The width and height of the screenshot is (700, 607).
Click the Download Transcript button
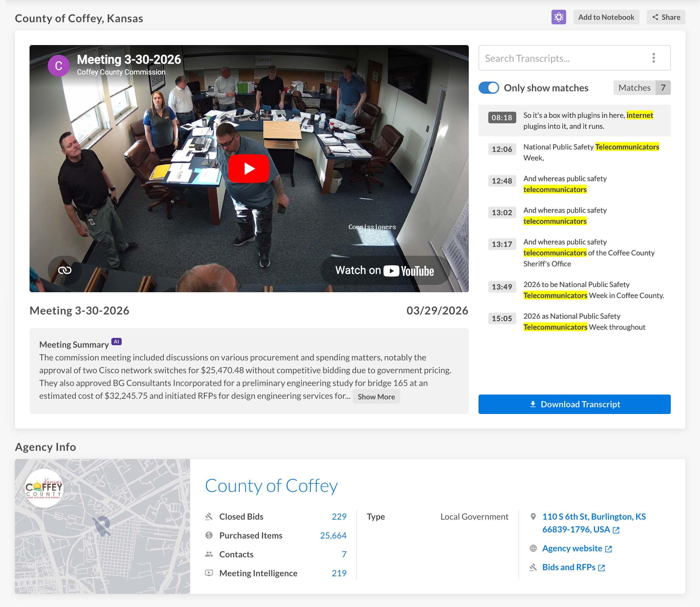pyautogui.click(x=574, y=404)
